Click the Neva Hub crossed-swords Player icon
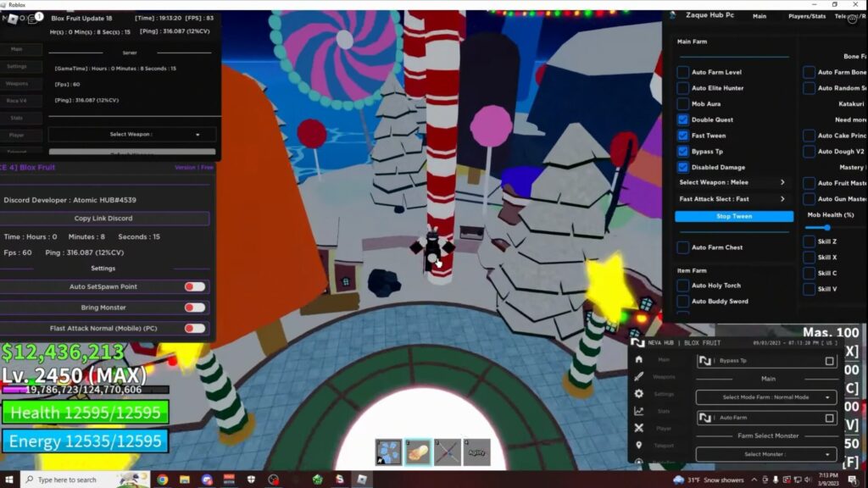The image size is (868, 488). (639, 428)
